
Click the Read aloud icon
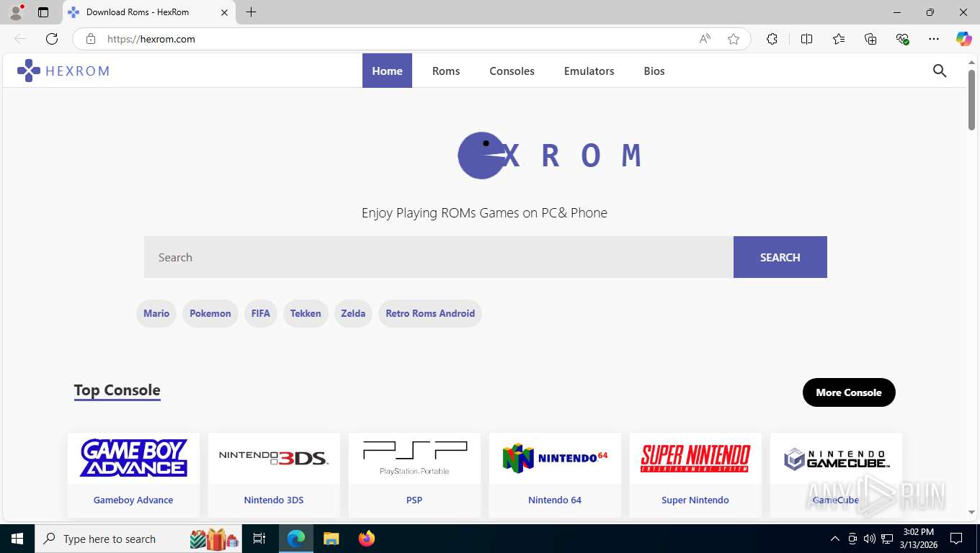coord(705,39)
